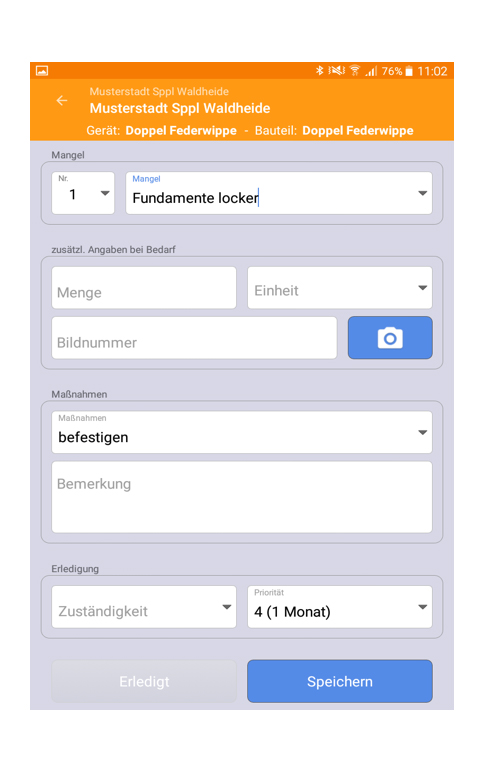Image resolution: width=484 pixels, height=773 pixels.
Task: Open the camera to take a photo
Action: pyautogui.click(x=390, y=338)
